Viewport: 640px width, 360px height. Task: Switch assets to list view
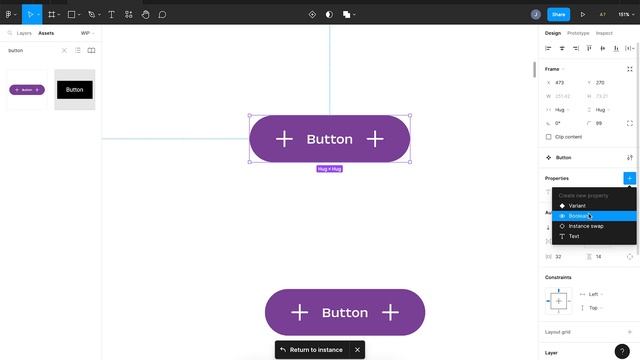[x=78, y=51]
